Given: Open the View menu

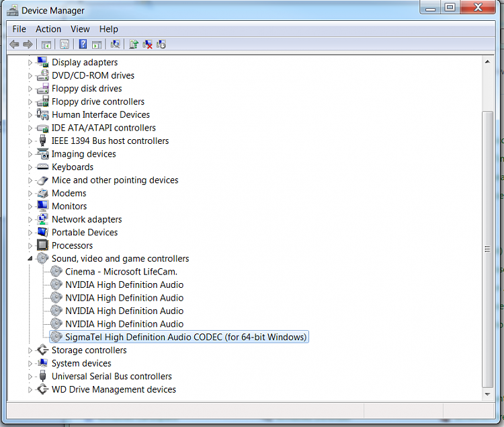Looking at the screenshot, I should point(80,29).
